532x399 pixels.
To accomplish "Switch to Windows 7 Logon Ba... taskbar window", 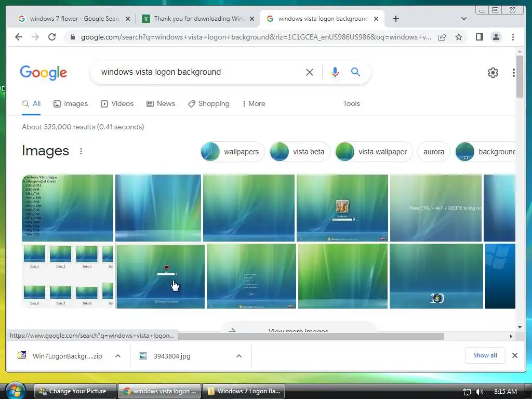I will [x=244, y=391].
